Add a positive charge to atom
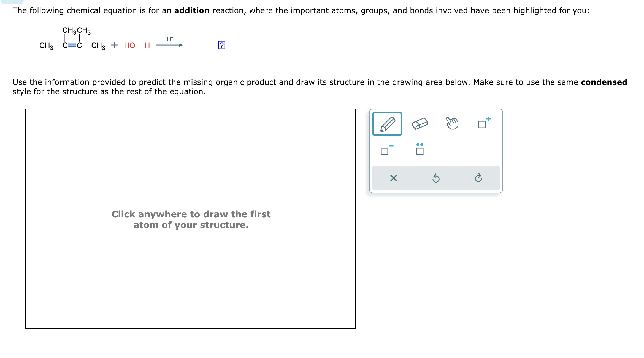Viewport: 644px width, 358px height. pyautogui.click(x=484, y=123)
